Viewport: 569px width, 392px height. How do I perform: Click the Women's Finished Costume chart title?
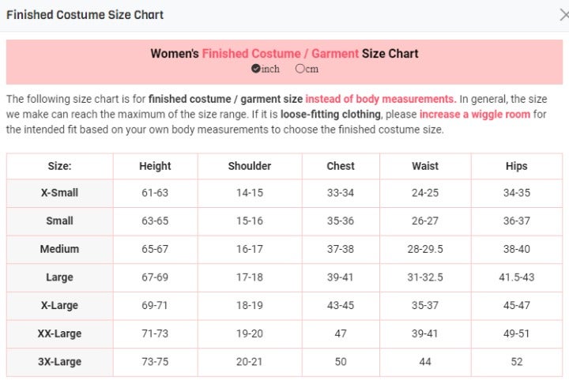click(284, 54)
